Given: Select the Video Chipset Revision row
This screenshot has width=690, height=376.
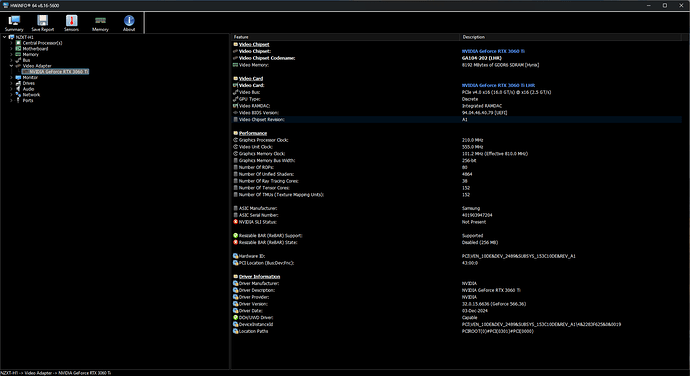Looking at the screenshot, I should (457, 120).
